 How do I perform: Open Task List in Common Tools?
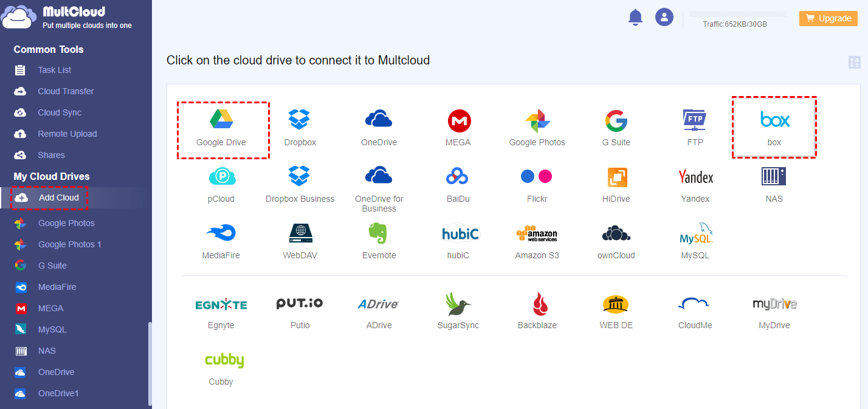[x=54, y=70]
